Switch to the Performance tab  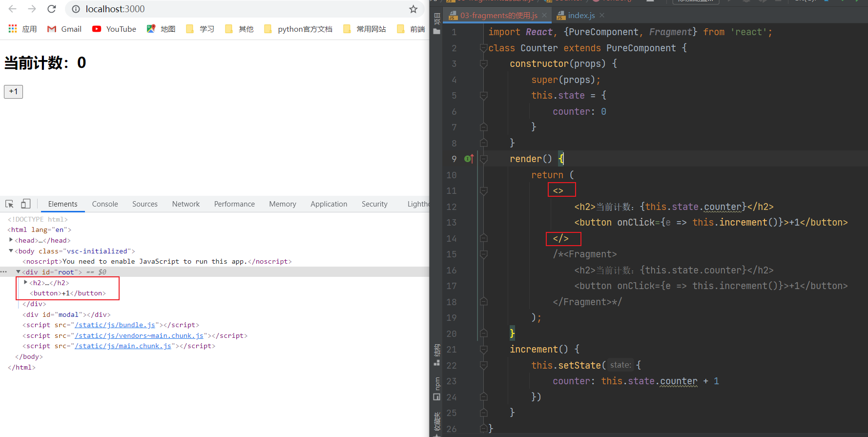pos(234,204)
